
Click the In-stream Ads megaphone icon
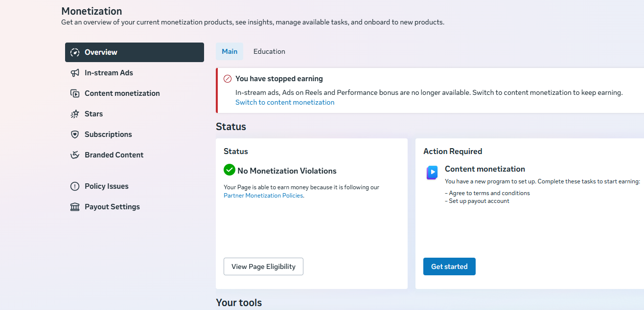75,73
